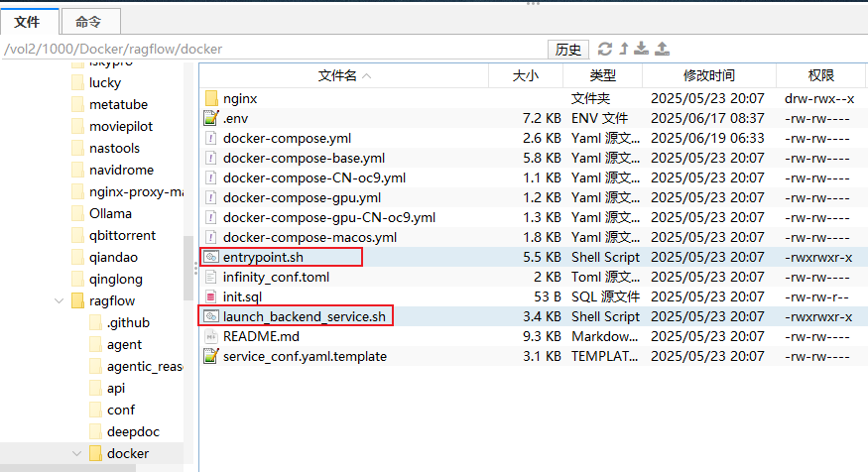Click the service_conf.yaml.template file icon

pyautogui.click(x=211, y=356)
